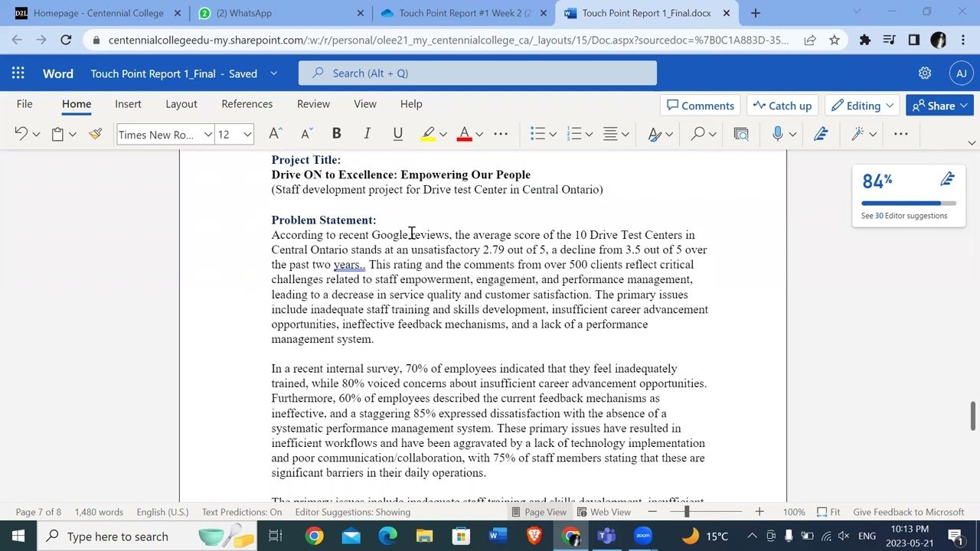Open the font name dropdown

point(207,135)
